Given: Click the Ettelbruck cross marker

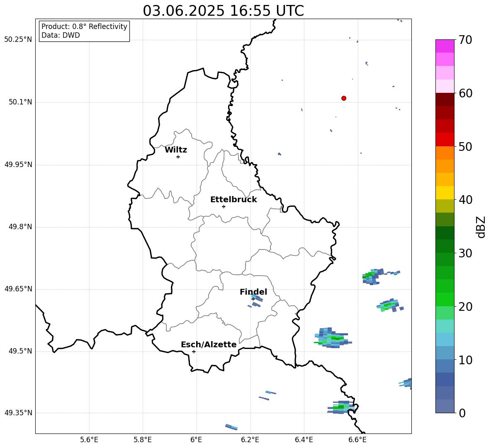Looking at the screenshot, I should [224, 206].
